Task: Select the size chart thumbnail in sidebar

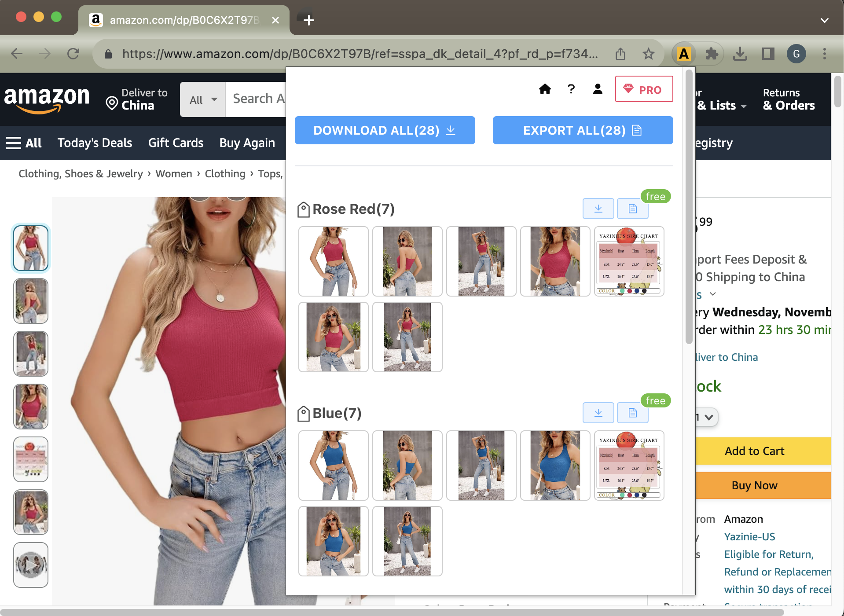Action: 30,459
